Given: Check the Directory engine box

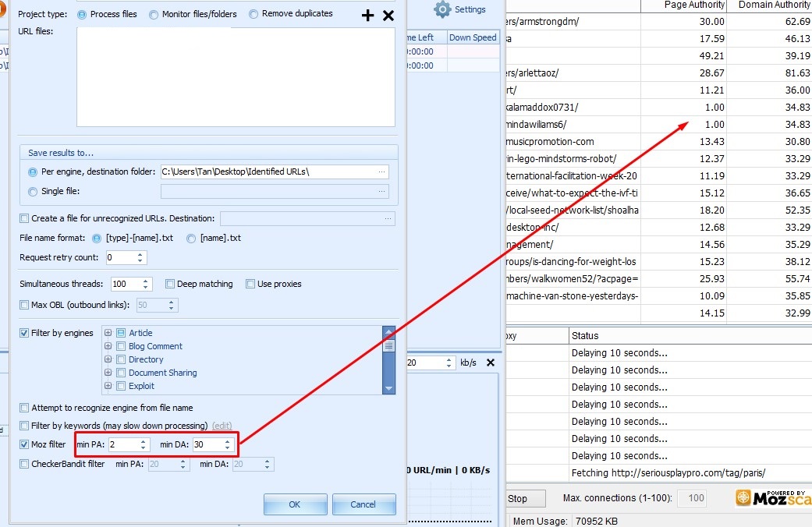Looking at the screenshot, I should point(121,359).
